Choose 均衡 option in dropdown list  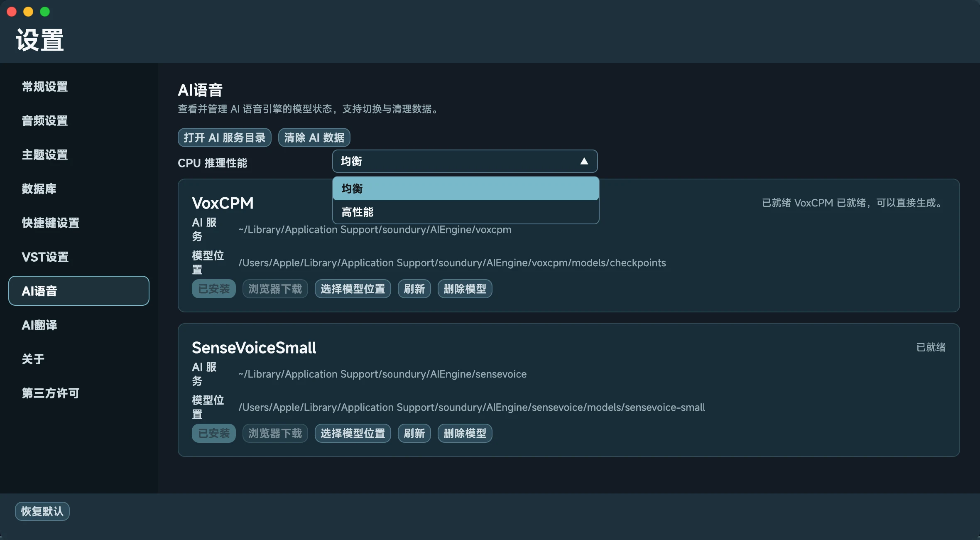click(465, 189)
